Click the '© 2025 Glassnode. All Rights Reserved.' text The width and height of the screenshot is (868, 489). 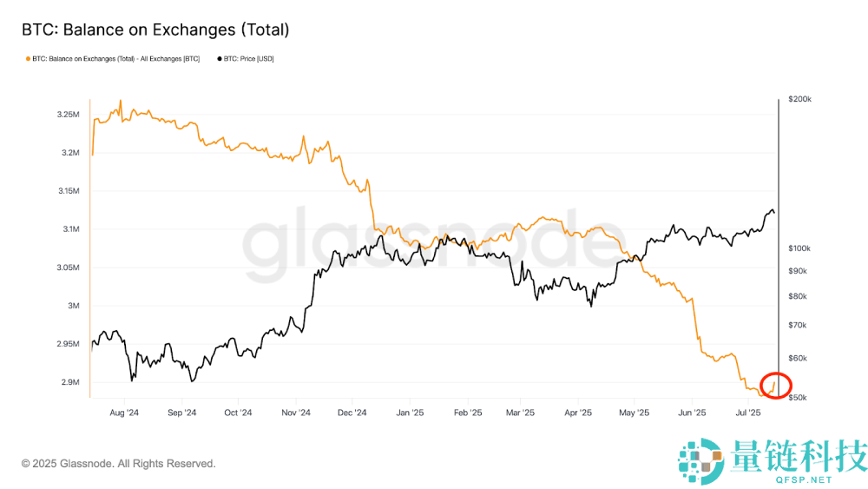pos(119,464)
